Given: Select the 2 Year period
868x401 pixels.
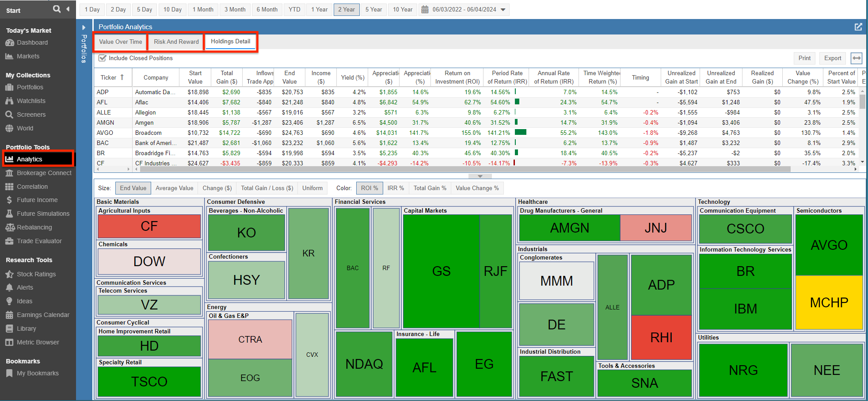Looking at the screenshot, I should point(346,9).
